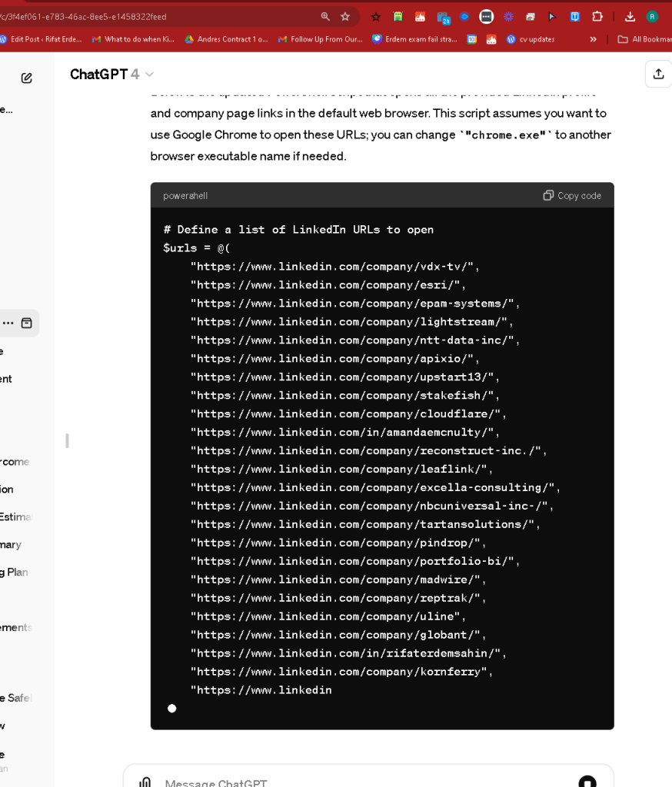Open the green notepad extension
This screenshot has width=672, height=787.
point(398,17)
